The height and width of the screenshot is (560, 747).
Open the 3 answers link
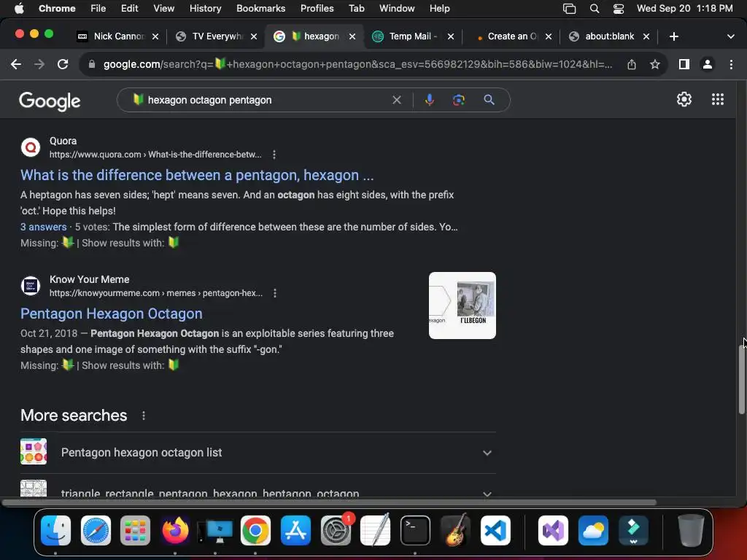(x=43, y=227)
